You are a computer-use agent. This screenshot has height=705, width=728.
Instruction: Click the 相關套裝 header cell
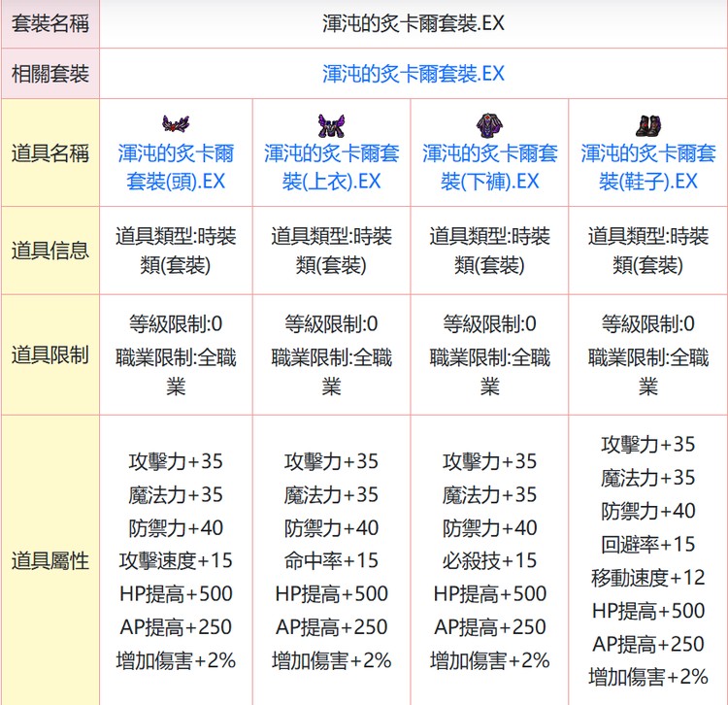[50, 74]
